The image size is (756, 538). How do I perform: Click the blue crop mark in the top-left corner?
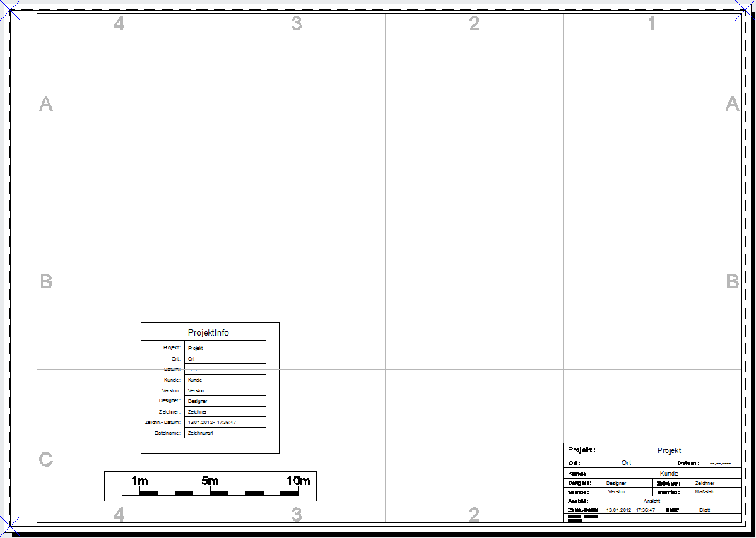pos(10,10)
